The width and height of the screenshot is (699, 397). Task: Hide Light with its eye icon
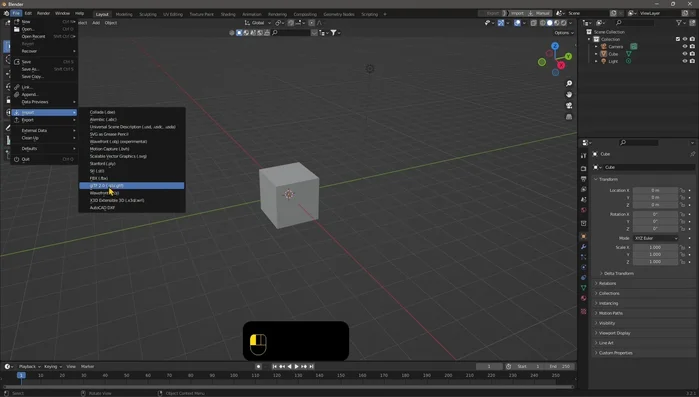(685, 61)
